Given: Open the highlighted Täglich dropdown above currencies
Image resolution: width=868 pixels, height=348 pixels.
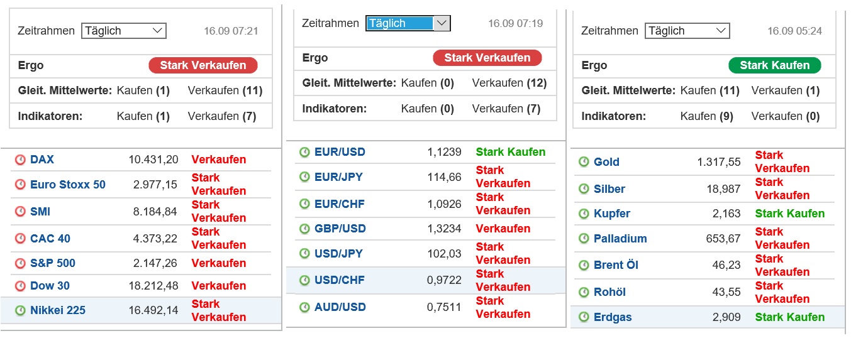Looking at the screenshot, I should click(x=408, y=23).
